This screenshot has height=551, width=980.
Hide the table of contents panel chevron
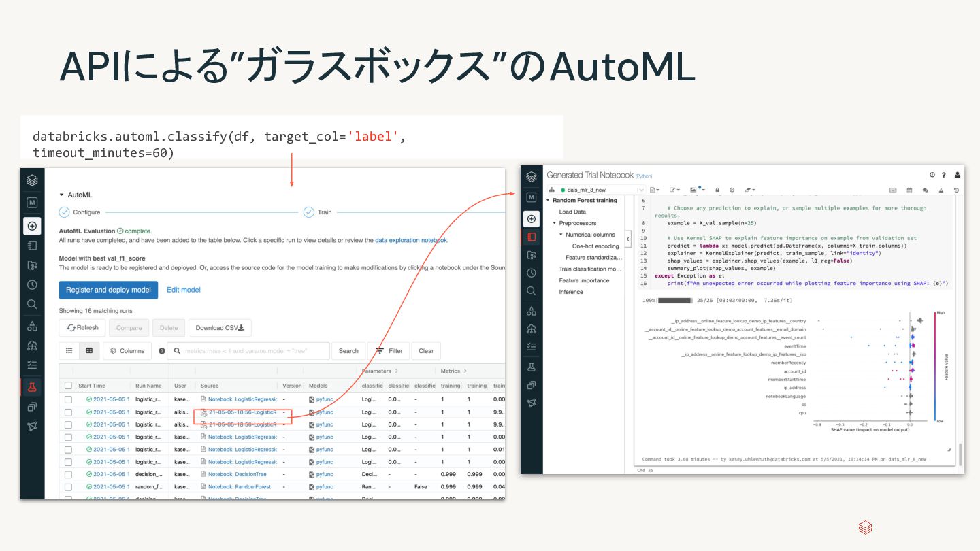627,238
